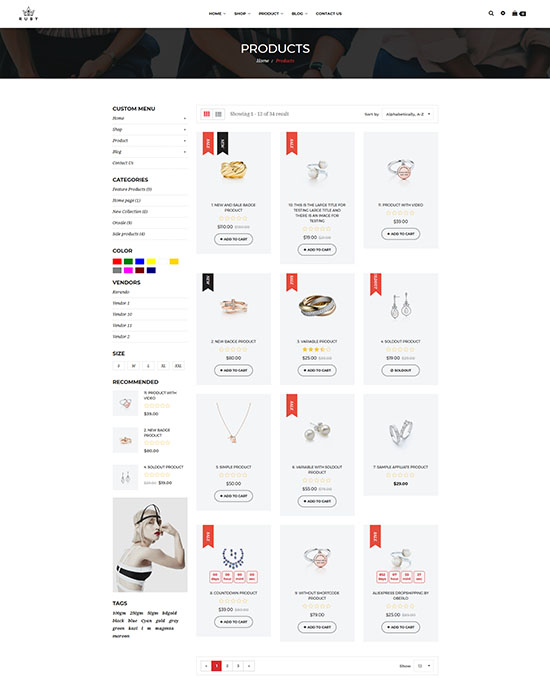550x700 pixels.
Task: Open the shopping bag cart icon
Action: pos(519,13)
